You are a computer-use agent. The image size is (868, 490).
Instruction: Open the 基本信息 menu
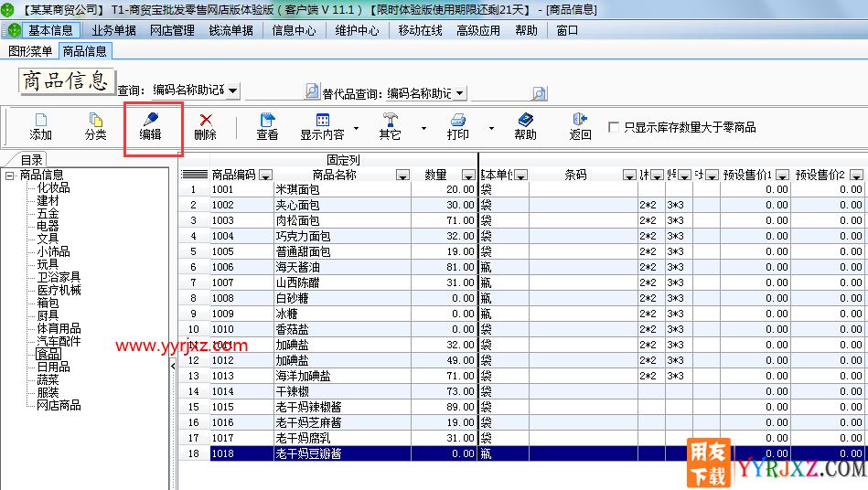50,30
